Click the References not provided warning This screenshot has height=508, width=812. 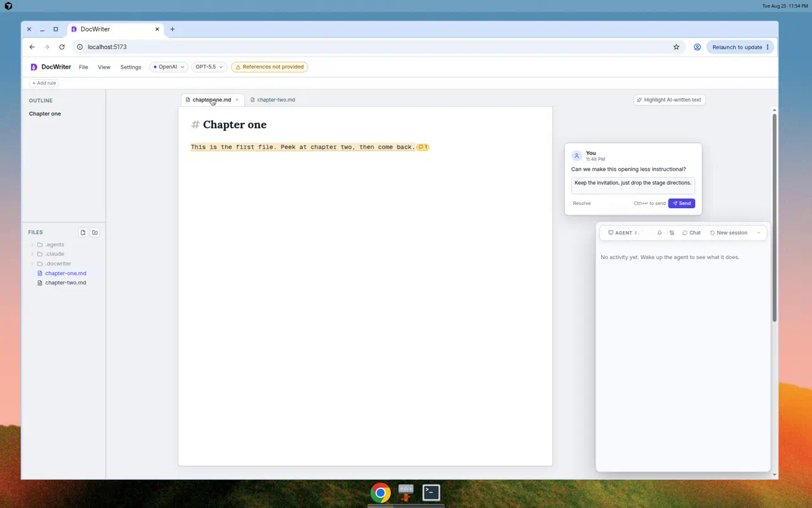[x=270, y=67]
